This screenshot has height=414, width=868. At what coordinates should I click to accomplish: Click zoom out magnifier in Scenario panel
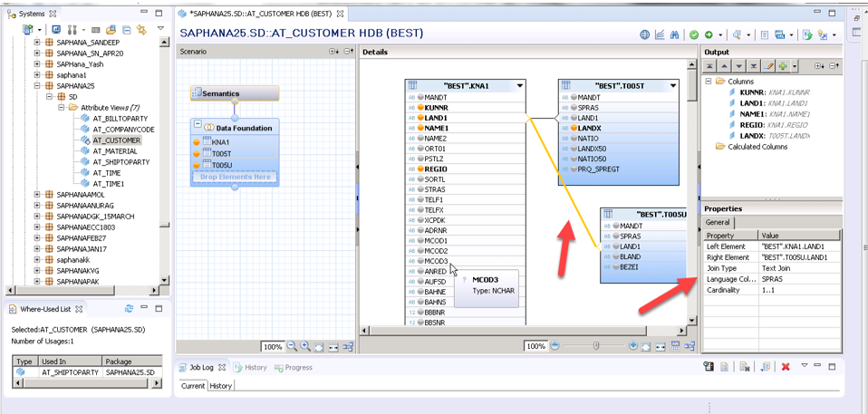[292, 346]
